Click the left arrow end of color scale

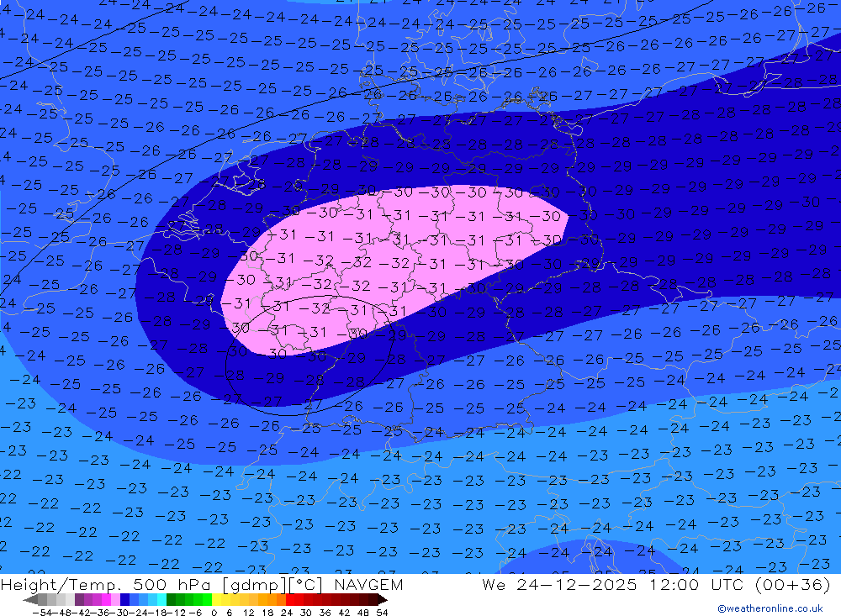click(x=30, y=599)
